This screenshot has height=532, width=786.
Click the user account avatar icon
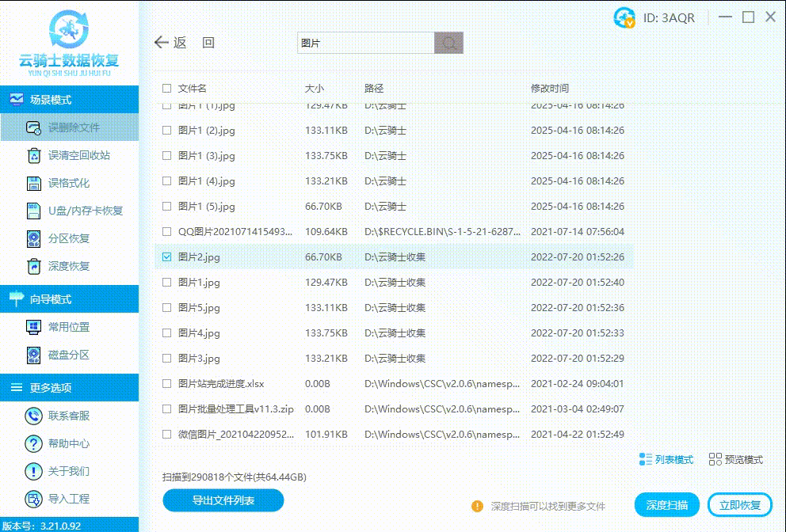point(624,17)
